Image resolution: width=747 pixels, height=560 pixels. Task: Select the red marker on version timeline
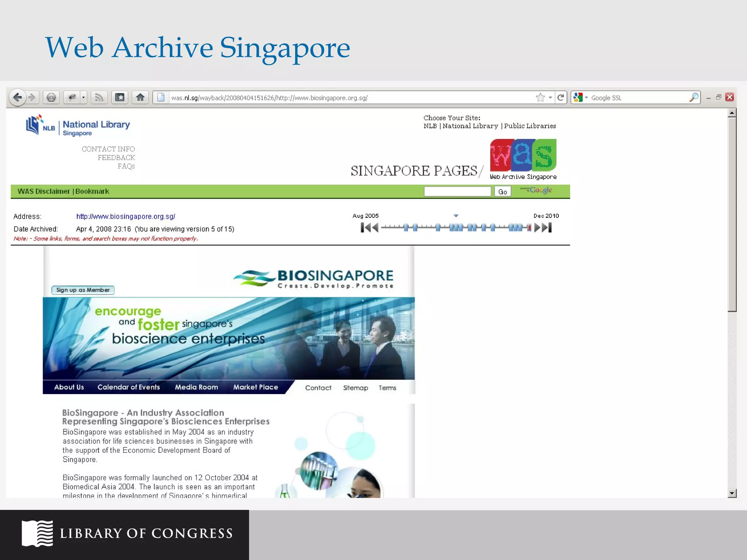tap(529, 228)
